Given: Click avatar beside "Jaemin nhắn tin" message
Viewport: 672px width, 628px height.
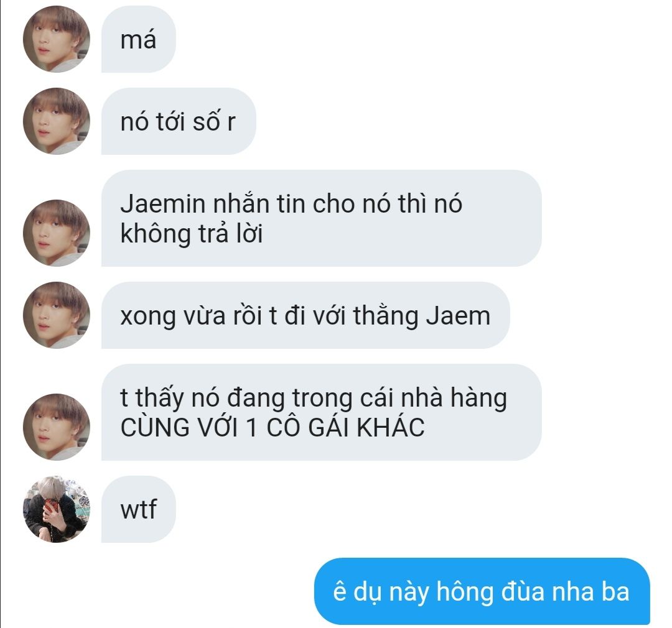Looking at the screenshot, I should tap(57, 233).
